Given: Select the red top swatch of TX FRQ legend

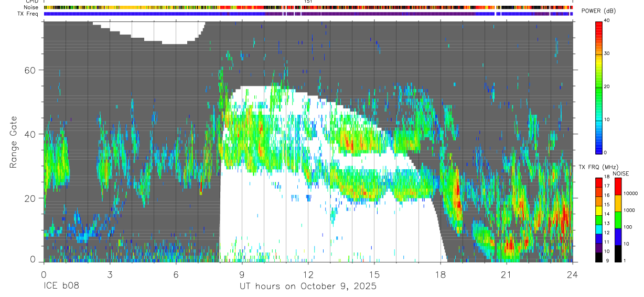Looking at the screenshot, I should click(x=599, y=182).
